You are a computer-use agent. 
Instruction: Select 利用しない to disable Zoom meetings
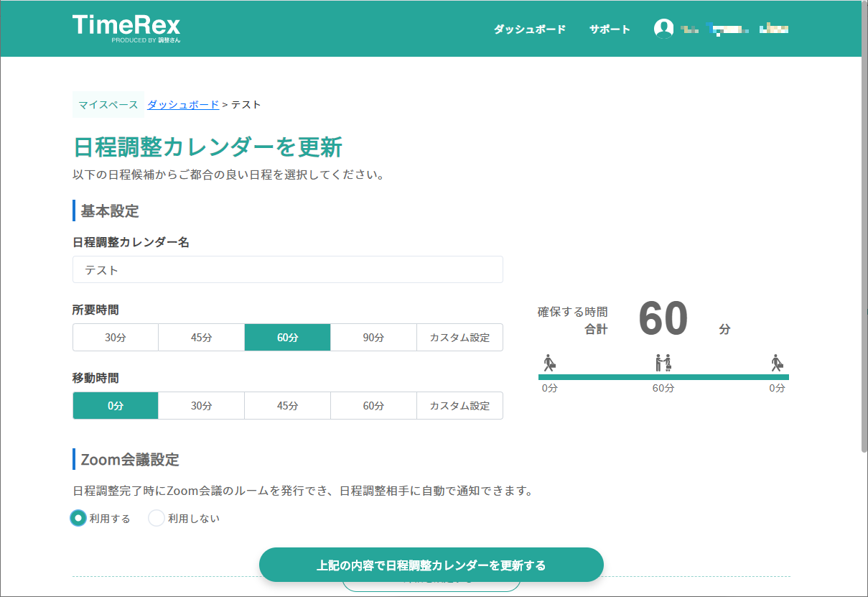tap(157, 517)
